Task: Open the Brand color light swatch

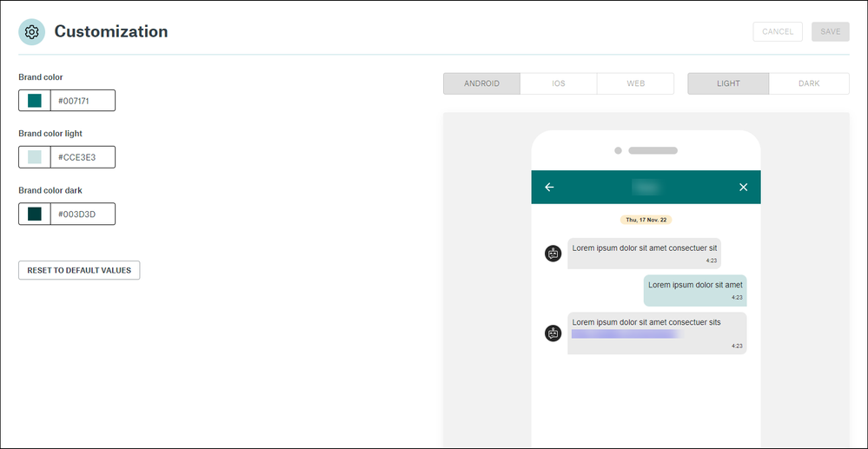Action: coord(35,157)
